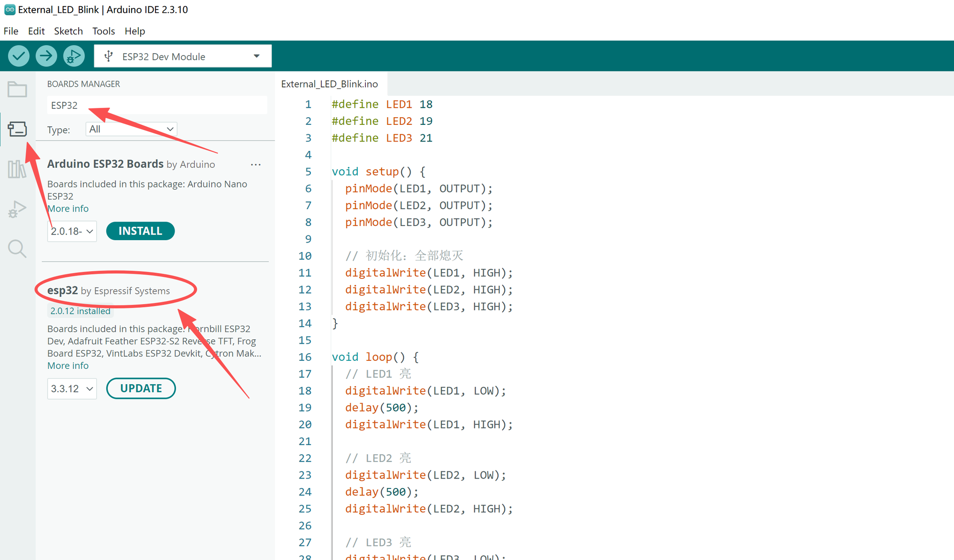
Task: Click the boards search field containing ESP32
Action: tap(157, 105)
